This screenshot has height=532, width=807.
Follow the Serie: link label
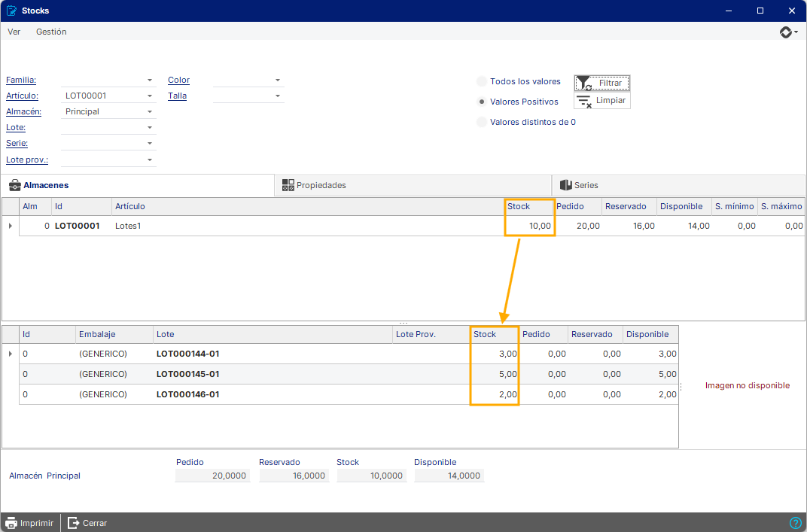coord(17,144)
